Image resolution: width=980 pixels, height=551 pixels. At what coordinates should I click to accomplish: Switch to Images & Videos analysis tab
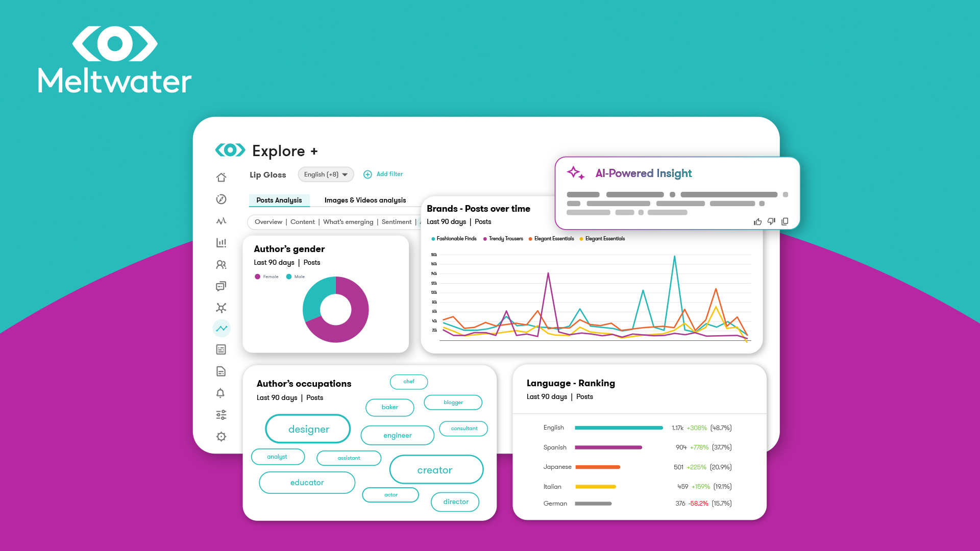[x=365, y=200]
